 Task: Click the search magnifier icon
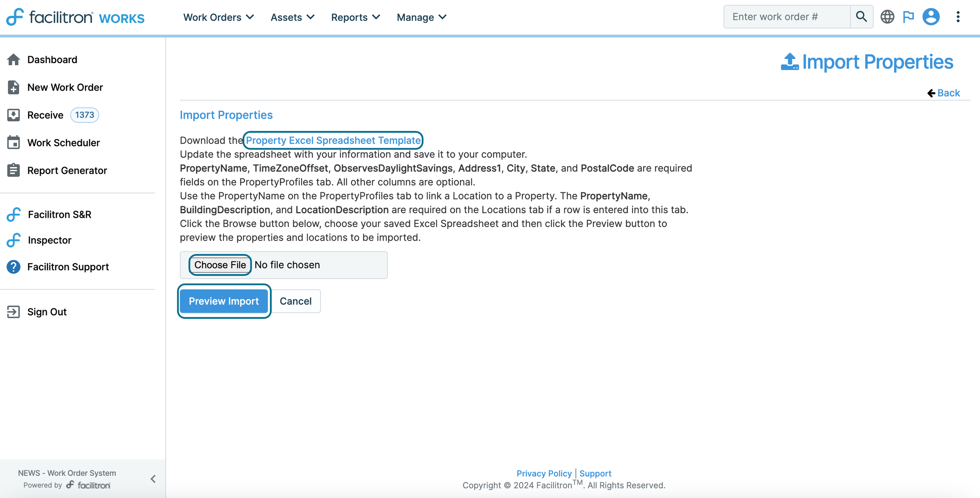(861, 17)
